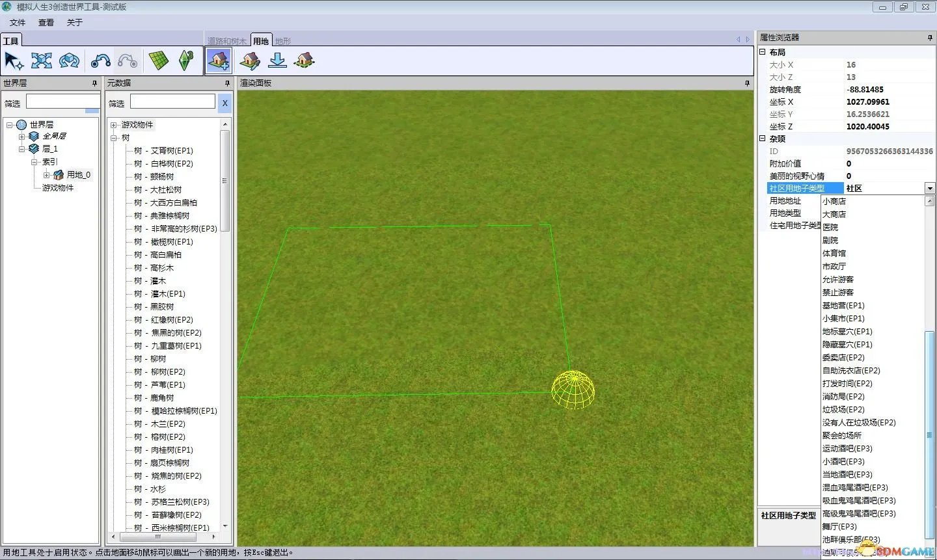Screen dimensions: 937x560
Task: Select tree item 树 - 橄榄树(EP1)
Action: pos(164,242)
